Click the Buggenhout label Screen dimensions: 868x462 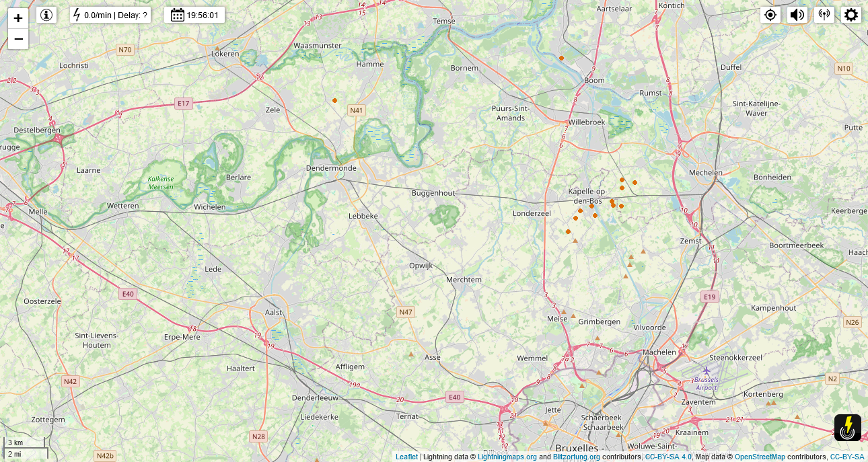pos(433,193)
